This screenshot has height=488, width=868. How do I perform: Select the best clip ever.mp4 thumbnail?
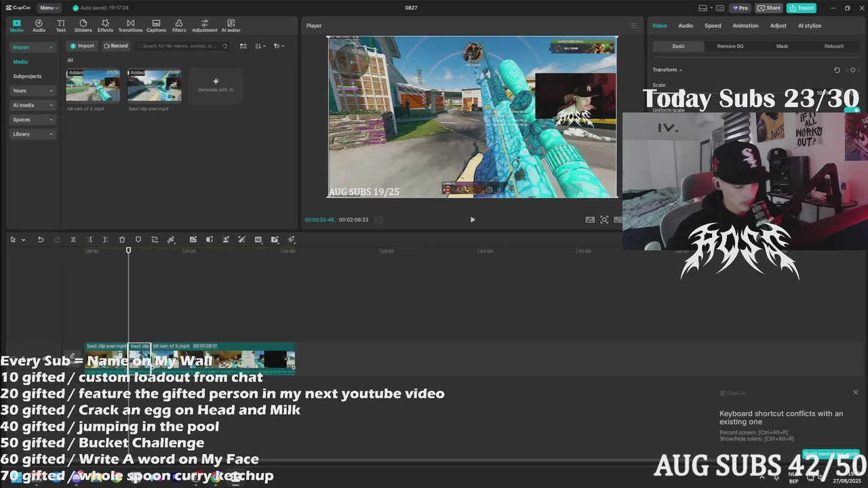tap(154, 85)
